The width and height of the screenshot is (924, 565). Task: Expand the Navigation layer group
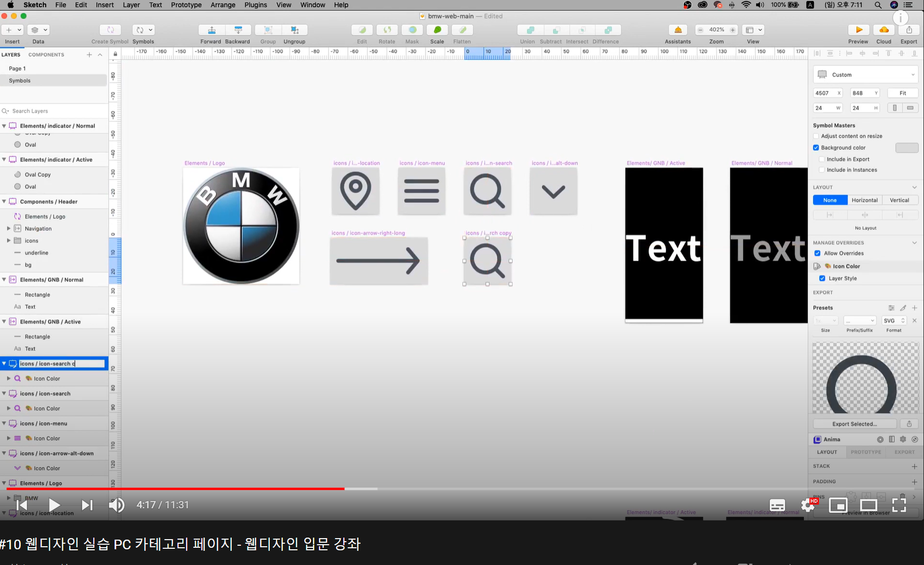[9, 229]
